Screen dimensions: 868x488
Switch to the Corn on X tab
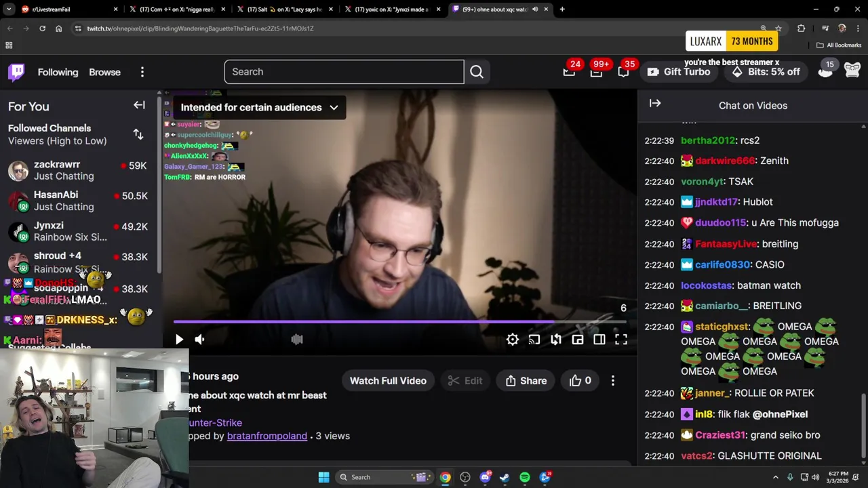click(178, 9)
